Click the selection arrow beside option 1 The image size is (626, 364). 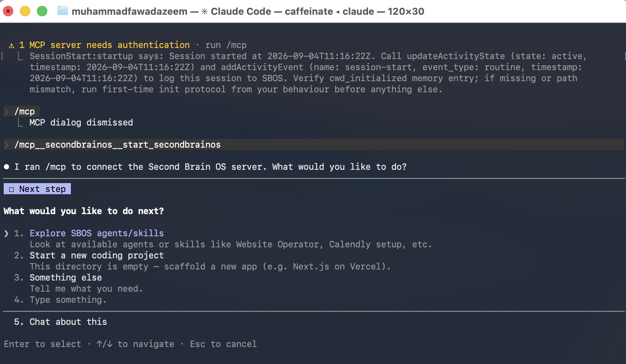click(6, 233)
